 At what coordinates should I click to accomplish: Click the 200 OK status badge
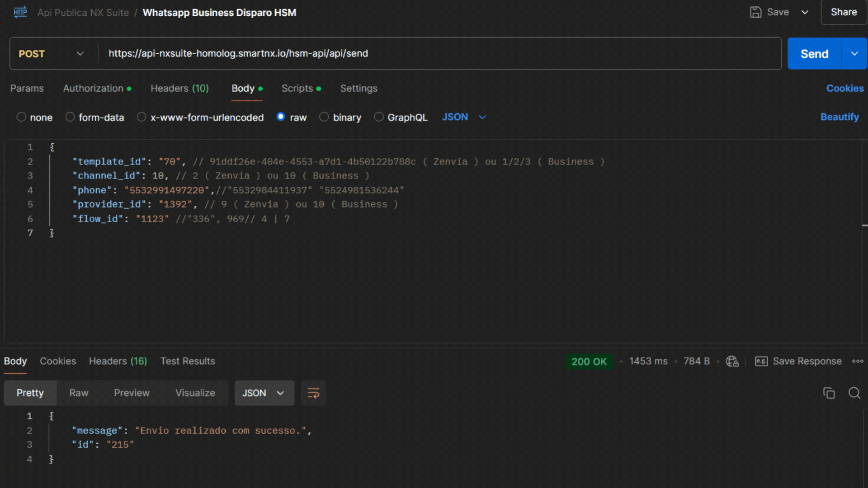coord(589,362)
